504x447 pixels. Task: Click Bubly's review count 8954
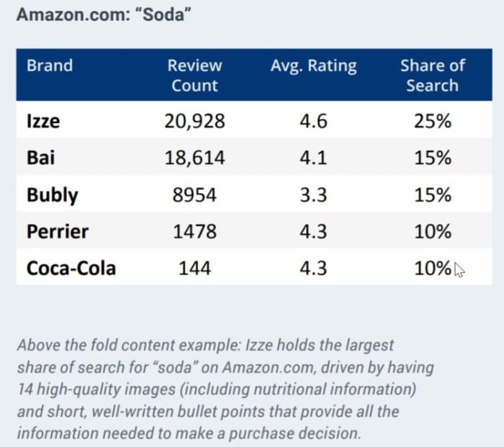194,195
